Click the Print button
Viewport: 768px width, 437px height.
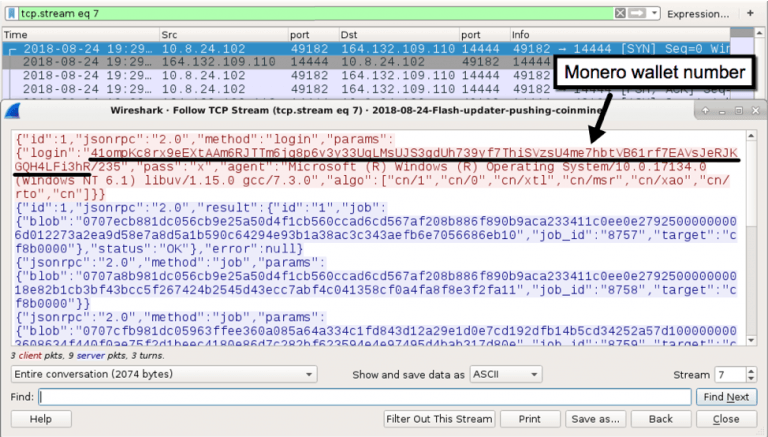[529, 420]
